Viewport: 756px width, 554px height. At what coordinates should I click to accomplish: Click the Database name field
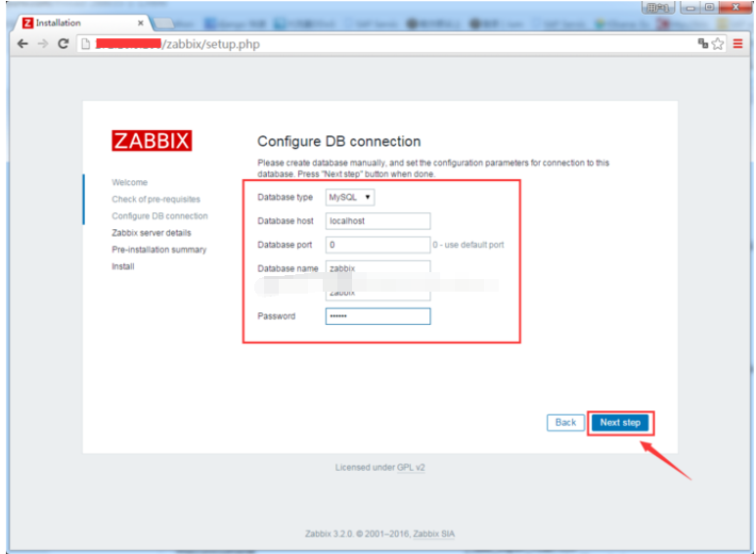[x=378, y=267]
